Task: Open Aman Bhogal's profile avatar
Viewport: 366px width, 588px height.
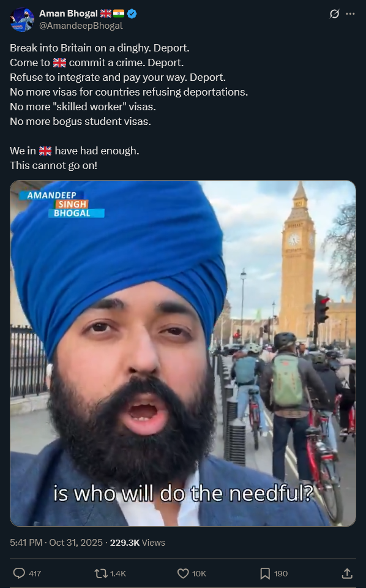Action: [22, 20]
